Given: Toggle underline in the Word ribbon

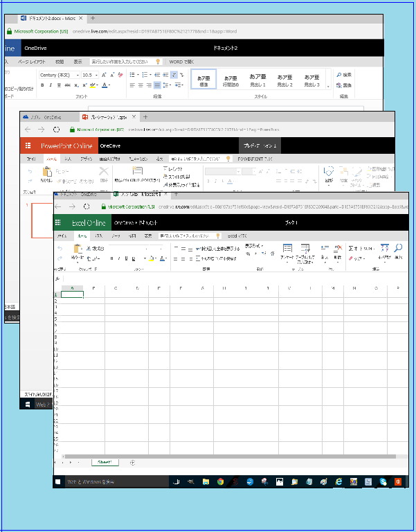Looking at the screenshot, I should pyautogui.click(x=59, y=85).
